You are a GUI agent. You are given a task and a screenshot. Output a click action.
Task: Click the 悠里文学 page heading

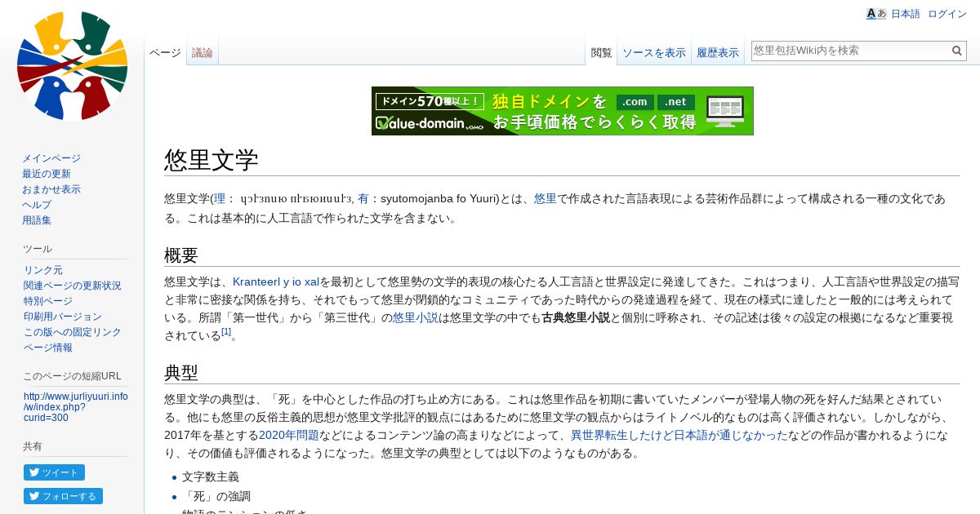(x=212, y=160)
